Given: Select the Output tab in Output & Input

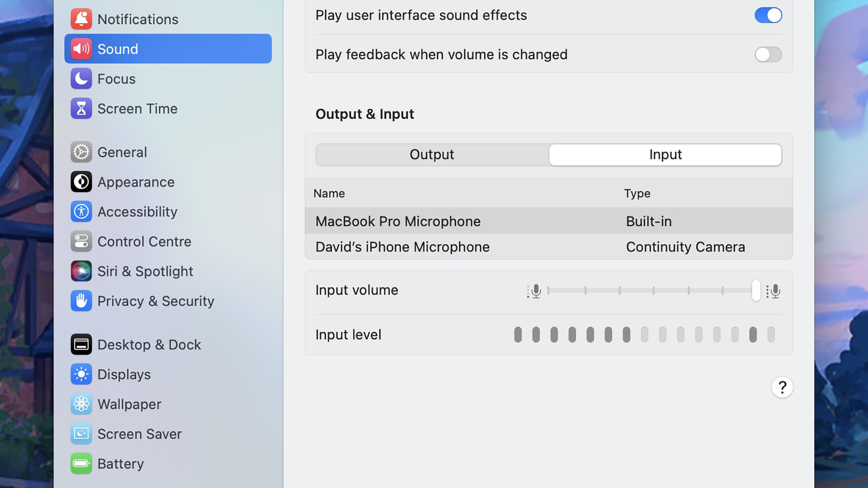Looking at the screenshot, I should [x=432, y=154].
